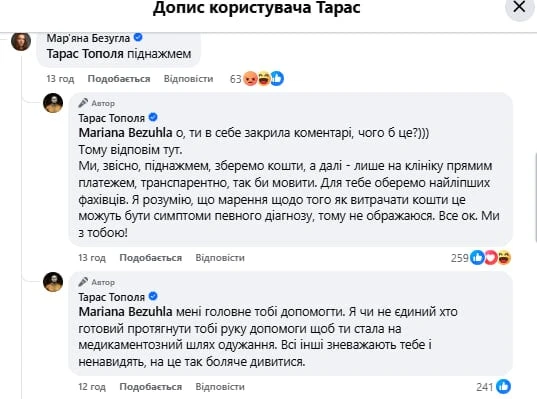The image size is (537, 399).
Task: Reply to the 12 год comment via Відповісти
Action: (x=220, y=387)
